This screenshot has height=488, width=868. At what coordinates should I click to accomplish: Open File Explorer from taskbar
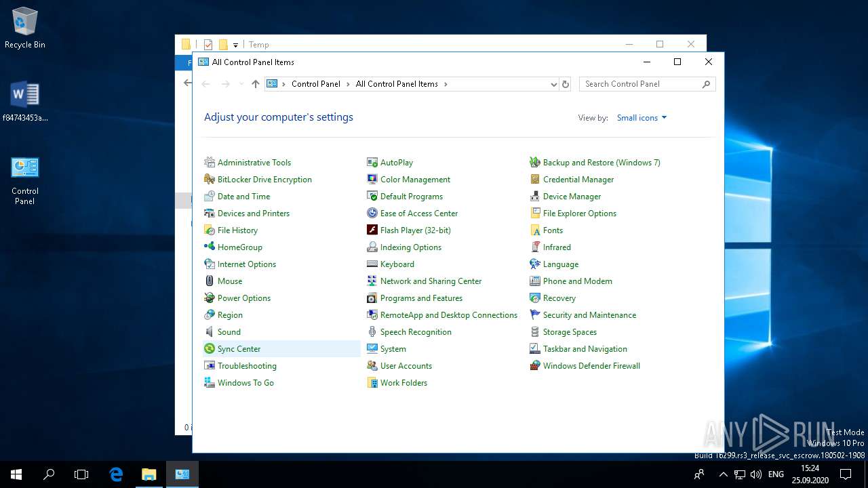click(x=149, y=474)
